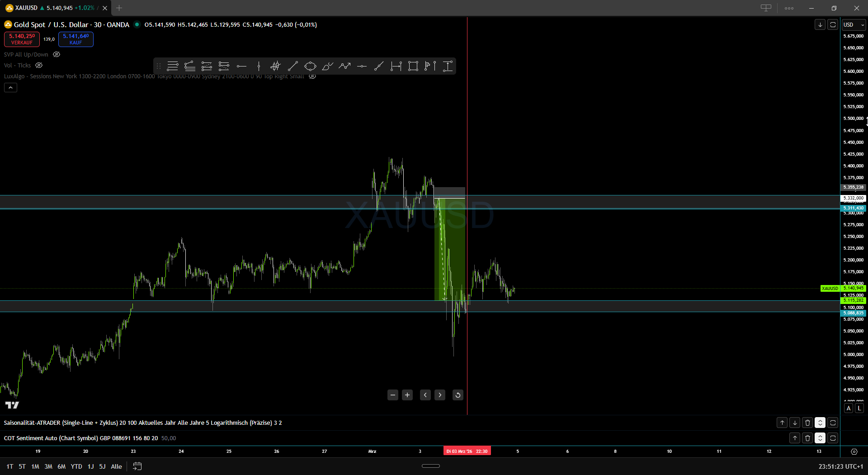Delete the Saisonalität-ATRADER indicator with the trash icon
The height and width of the screenshot is (475, 868).
807,423
